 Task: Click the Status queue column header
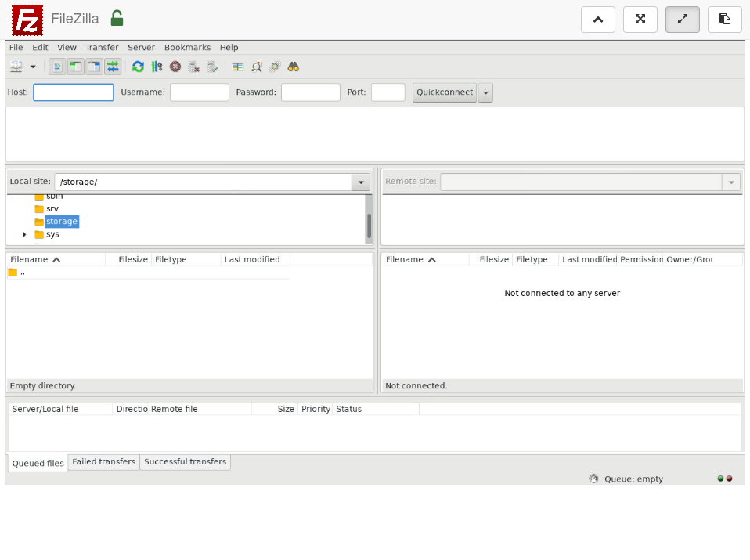[x=376, y=409]
